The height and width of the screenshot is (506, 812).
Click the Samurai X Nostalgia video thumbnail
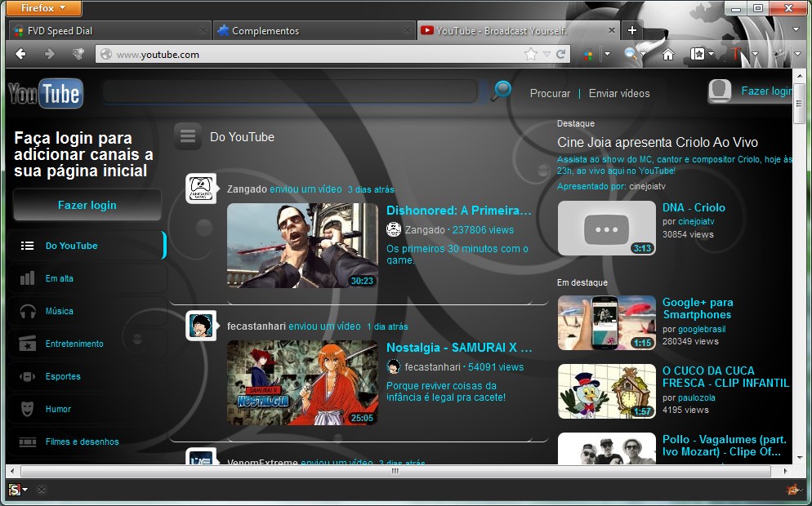pos(302,383)
